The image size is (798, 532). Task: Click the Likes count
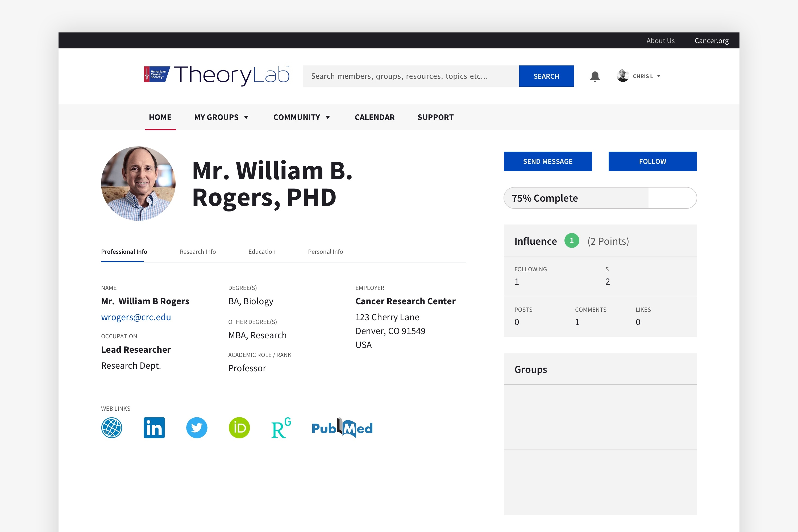[638, 322]
